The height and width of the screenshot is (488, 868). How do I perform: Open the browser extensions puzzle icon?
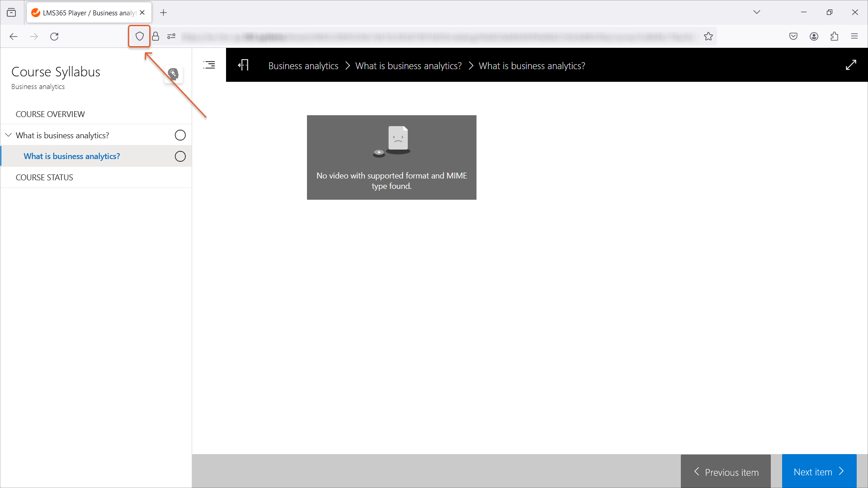click(x=834, y=37)
